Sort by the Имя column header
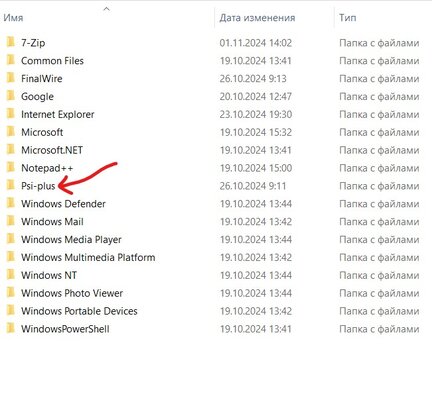Viewport: 432px width, 400px height. pos(13,18)
